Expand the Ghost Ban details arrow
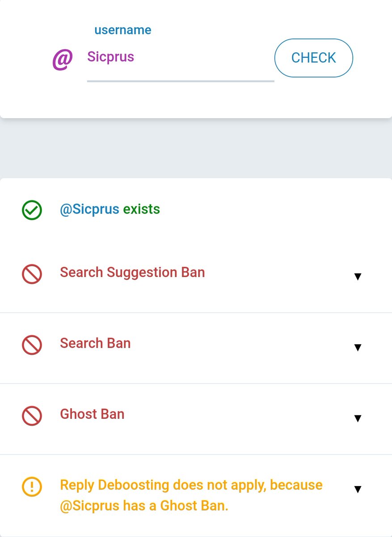Viewport: 392px width, 537px height. [357, 418]
